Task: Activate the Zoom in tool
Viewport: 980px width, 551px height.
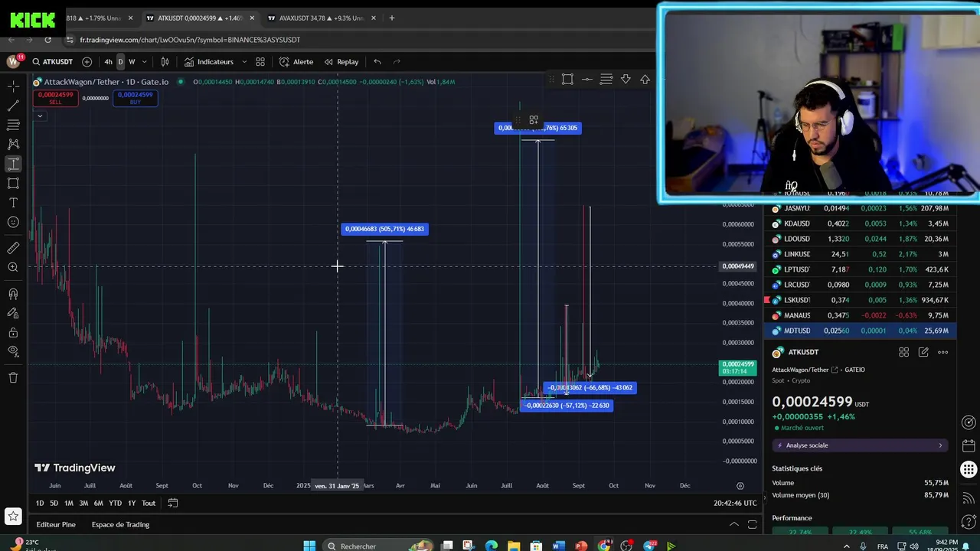Action: click(x=13, y=267)
